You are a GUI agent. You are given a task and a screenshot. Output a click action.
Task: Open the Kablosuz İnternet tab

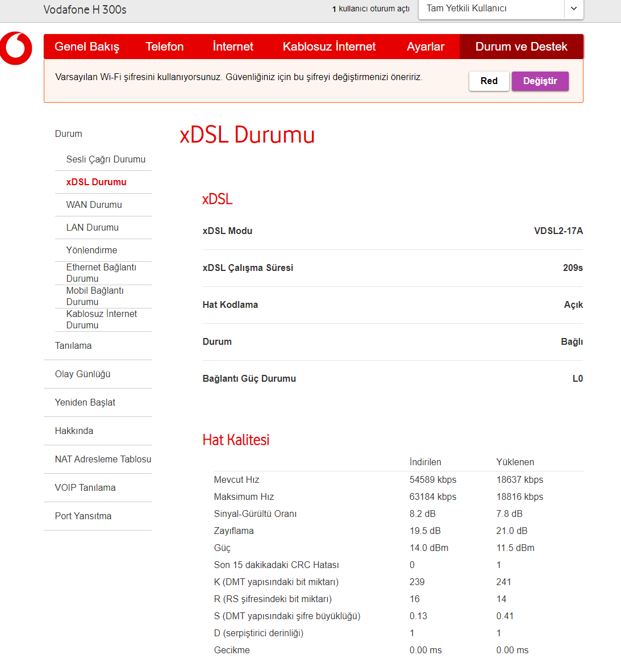329,46
